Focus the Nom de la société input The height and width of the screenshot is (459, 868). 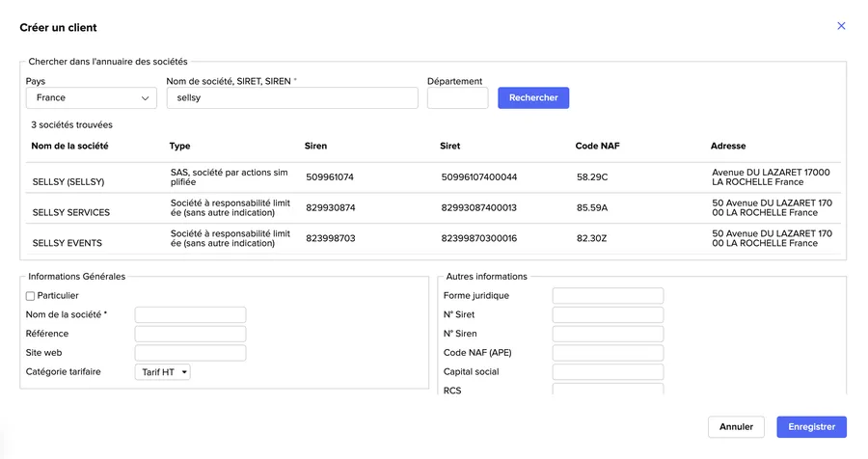[x=190, y=315]
